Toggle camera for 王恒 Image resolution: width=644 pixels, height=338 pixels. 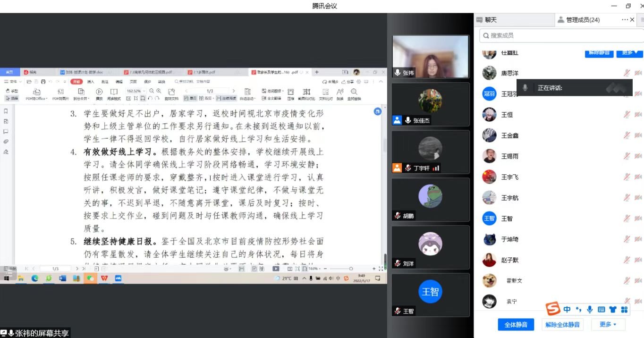[x=638, y=115]
